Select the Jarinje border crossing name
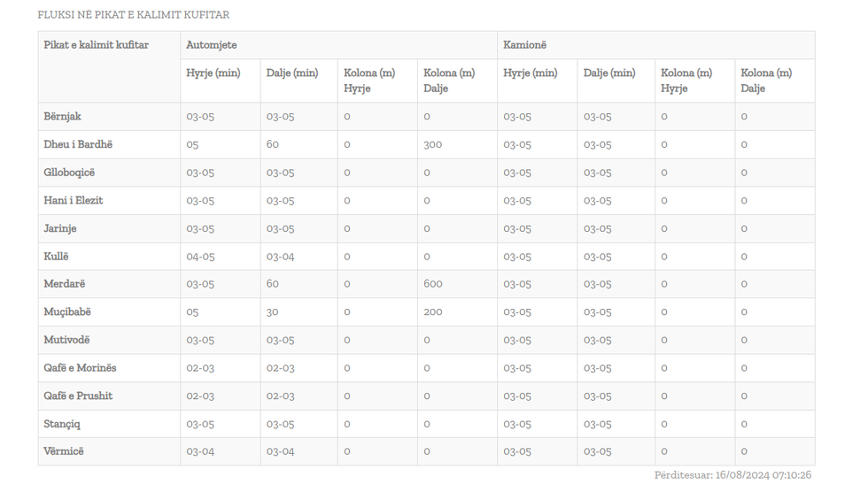This screenshot has height=500, width=868. tap(60, 228)
